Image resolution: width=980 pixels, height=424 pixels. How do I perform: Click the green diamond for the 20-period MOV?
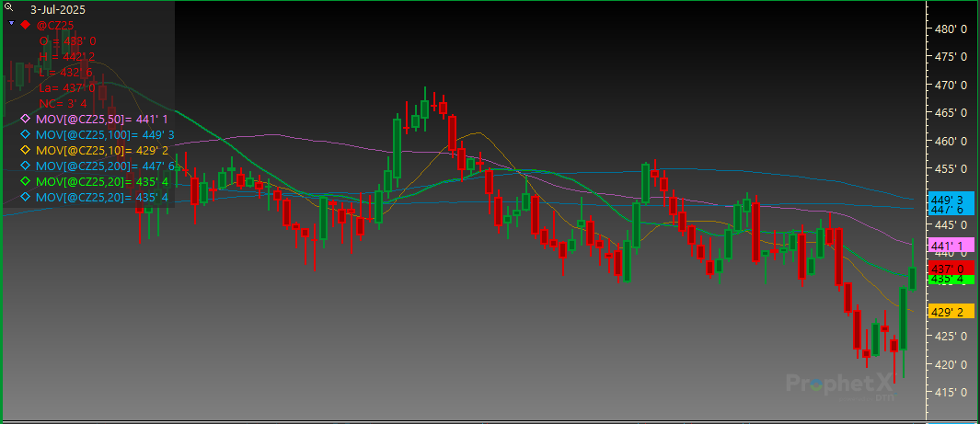tap(26, 181)
